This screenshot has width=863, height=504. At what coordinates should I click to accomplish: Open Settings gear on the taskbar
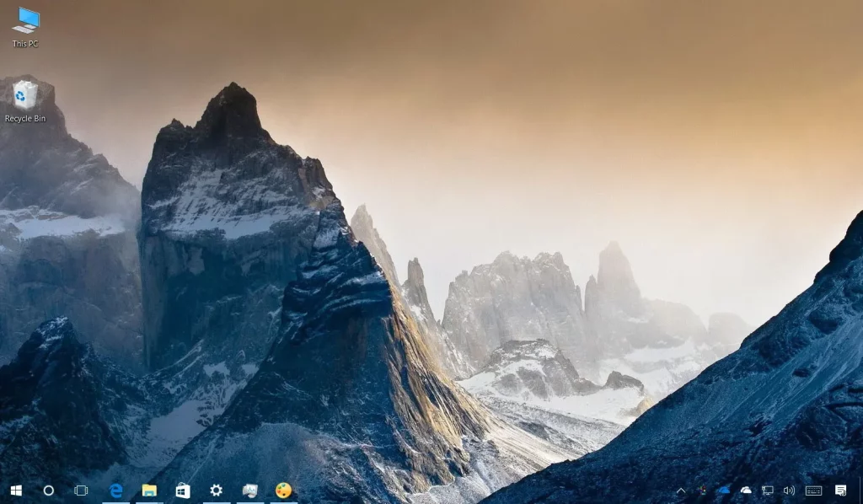[217, 491]
